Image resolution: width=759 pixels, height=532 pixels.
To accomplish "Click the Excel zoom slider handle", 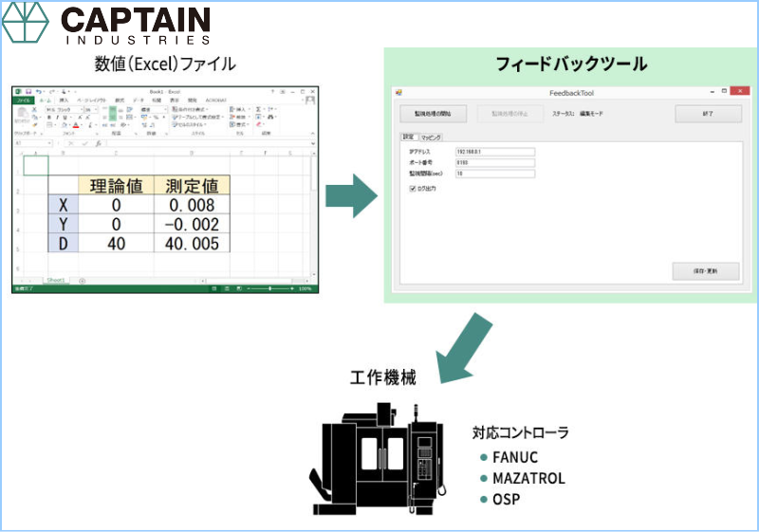I will pos(270,288).
